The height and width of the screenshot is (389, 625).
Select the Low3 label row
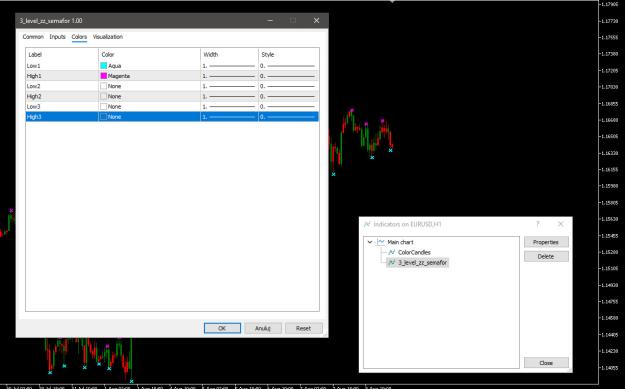point(62,106)
